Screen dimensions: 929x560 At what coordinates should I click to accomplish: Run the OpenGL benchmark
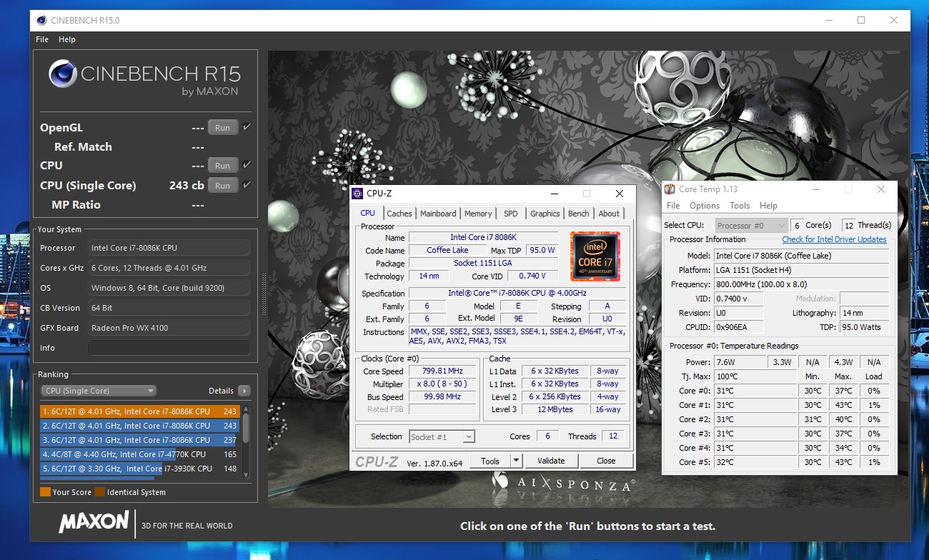click(x=223, y=128)
